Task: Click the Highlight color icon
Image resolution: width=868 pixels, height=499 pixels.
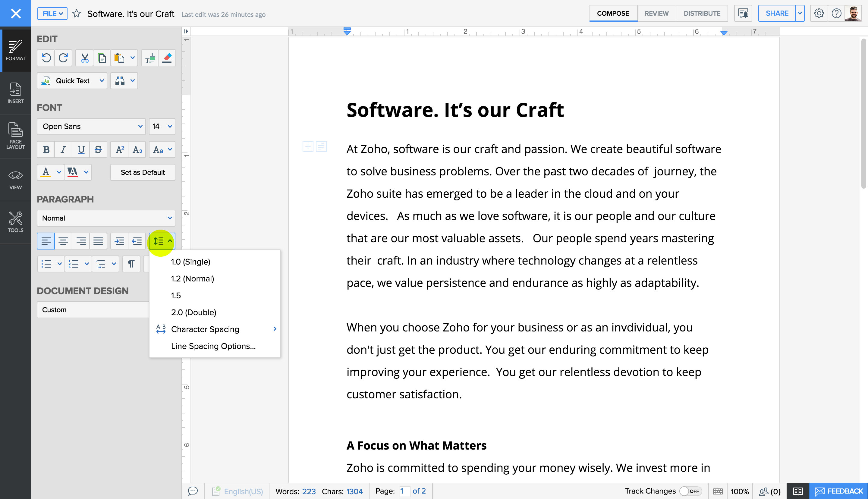Action: (71, 172)
